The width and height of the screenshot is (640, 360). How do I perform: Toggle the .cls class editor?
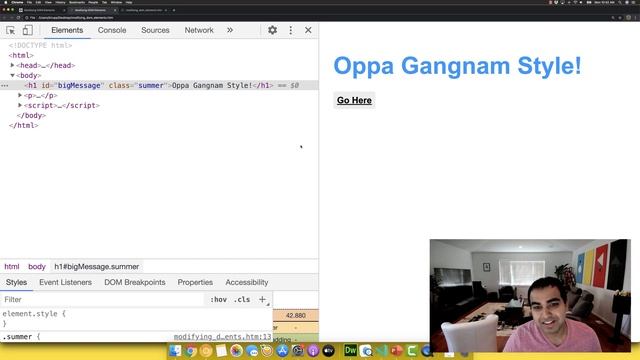click(x=242, y=300)
